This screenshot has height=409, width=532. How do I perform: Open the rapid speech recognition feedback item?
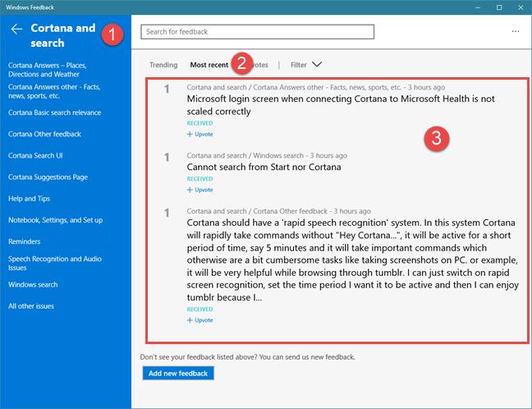pyautogui.click(x=352, y=260)
